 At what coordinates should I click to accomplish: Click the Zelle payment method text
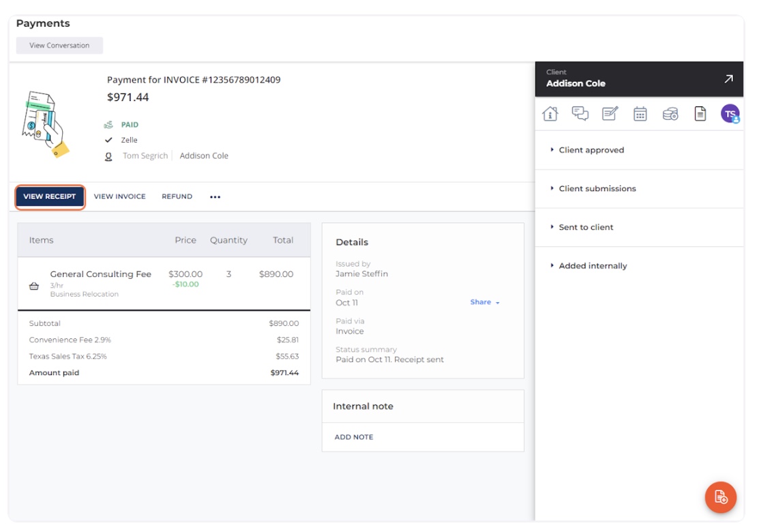129,140
